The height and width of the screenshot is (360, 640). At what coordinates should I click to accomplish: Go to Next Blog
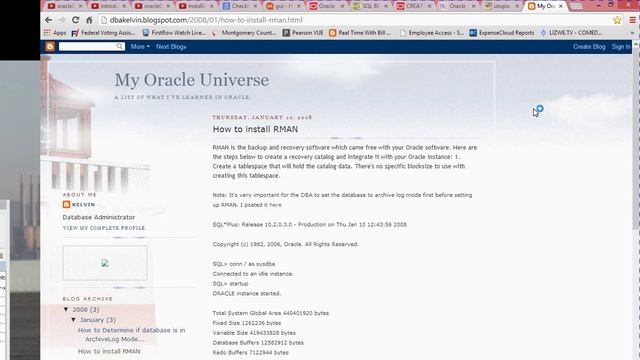coord(171,47)
